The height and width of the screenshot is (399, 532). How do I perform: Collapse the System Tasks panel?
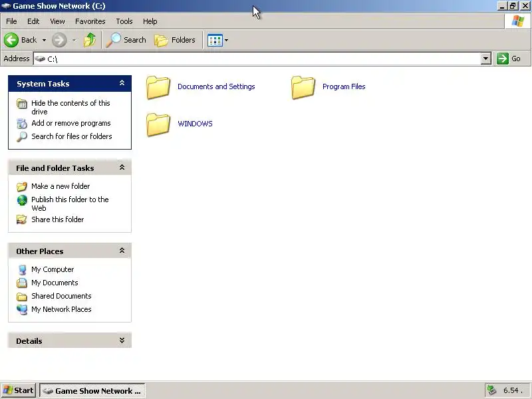[122, 83]
